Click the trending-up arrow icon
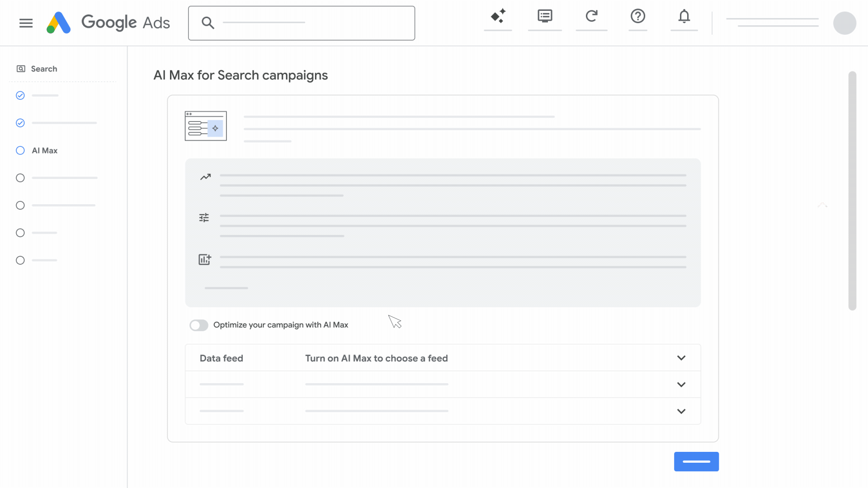This screenshot has width=868, height=488. (x=206, y=177)
